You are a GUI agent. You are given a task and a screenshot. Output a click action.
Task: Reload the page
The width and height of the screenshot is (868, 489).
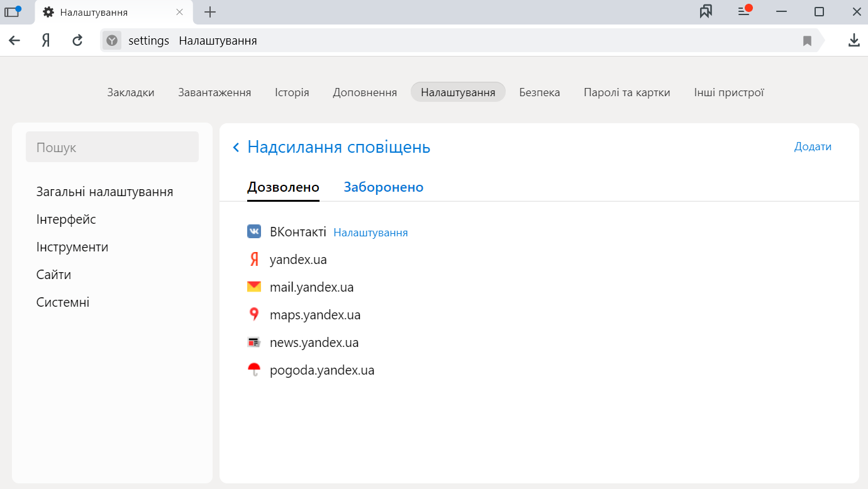[x=77, y=40]
